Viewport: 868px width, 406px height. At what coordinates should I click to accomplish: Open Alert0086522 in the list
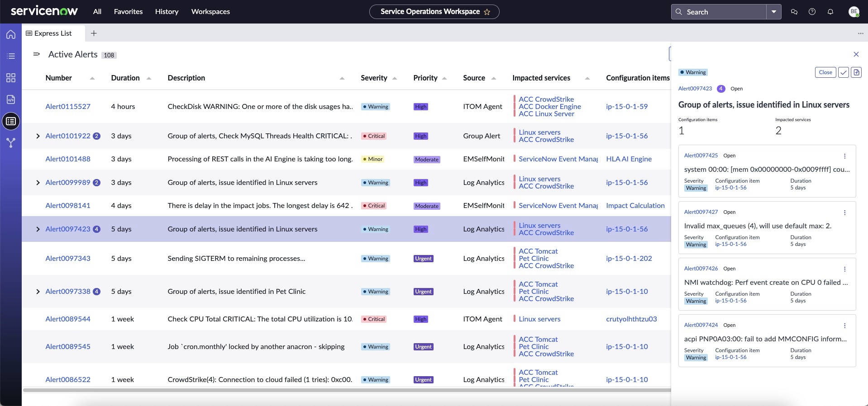(x=68, y=380)
